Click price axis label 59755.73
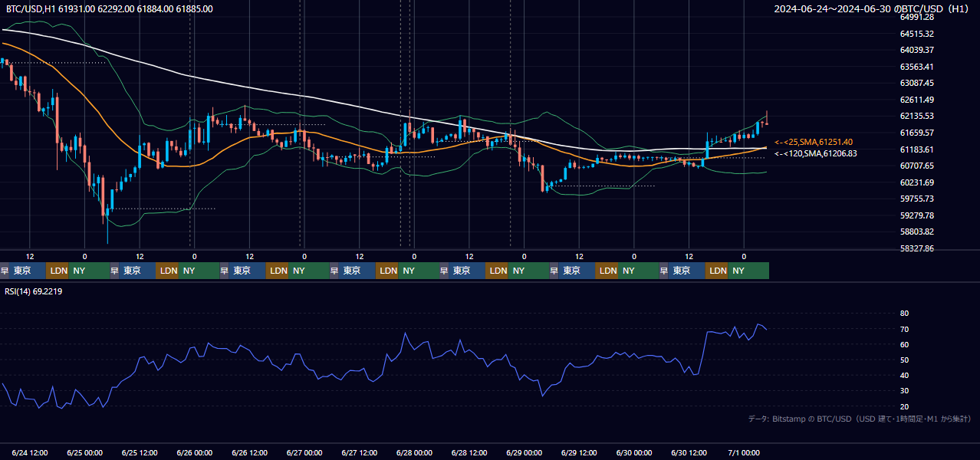Screen dimensions: 980x460 point(916,199)
